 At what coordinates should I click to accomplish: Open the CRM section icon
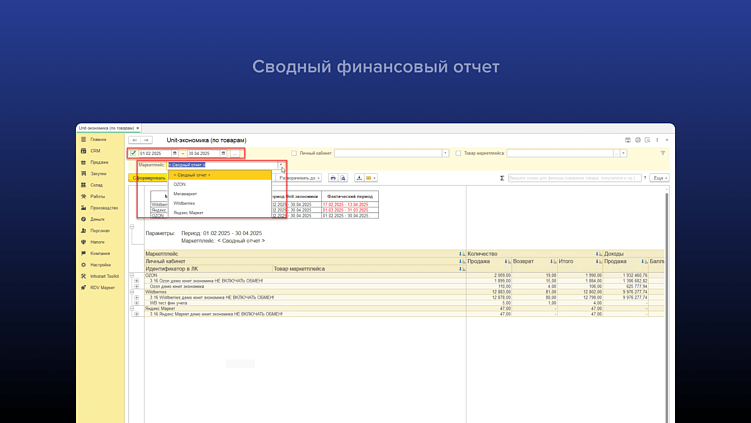[83, 151]
